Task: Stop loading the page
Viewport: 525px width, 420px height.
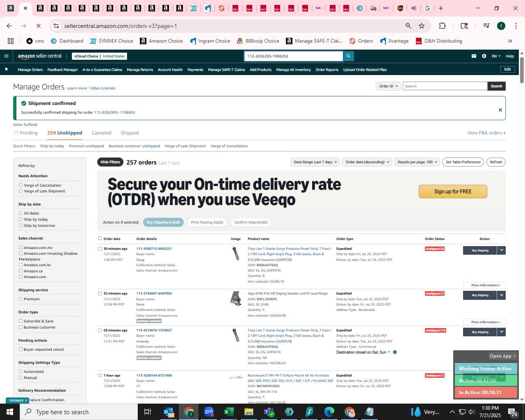Action: click(x=38, y=26)
